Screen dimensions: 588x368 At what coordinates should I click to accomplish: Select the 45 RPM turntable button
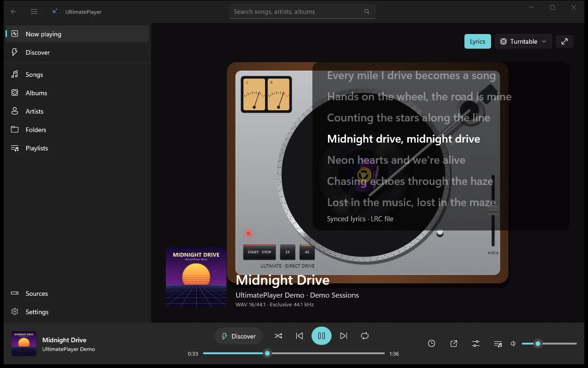pyautogui.click(x=307, y=252)
